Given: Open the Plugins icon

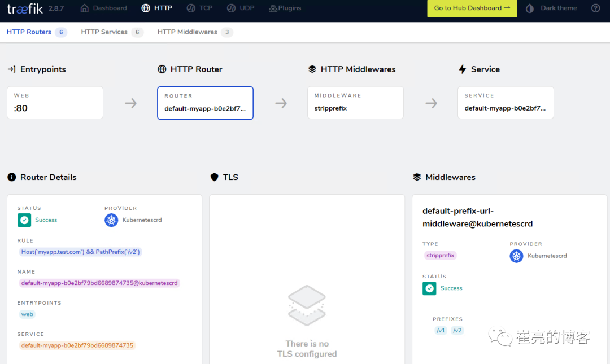Looking at the screenshot, I should tap(273, 8).
